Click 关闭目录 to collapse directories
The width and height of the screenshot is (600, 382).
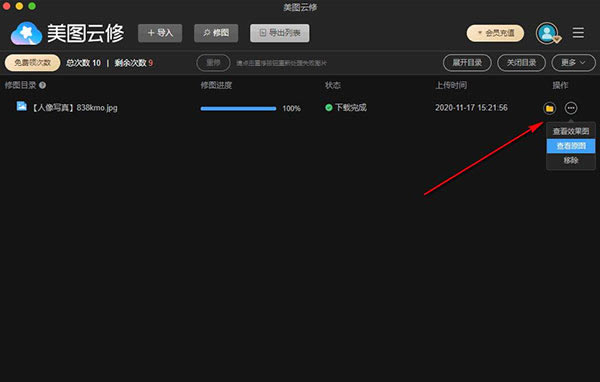[521, 63]
